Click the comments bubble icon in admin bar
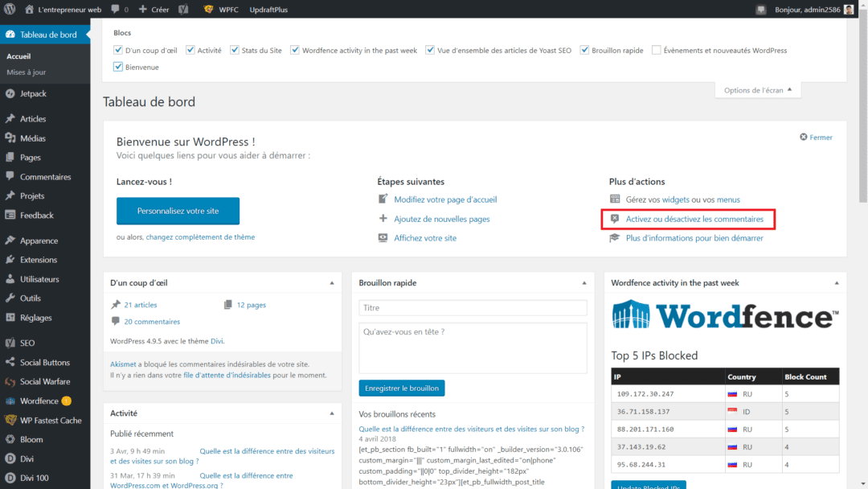Viewport: 868px width, 489px height. [x=115, y=10]
